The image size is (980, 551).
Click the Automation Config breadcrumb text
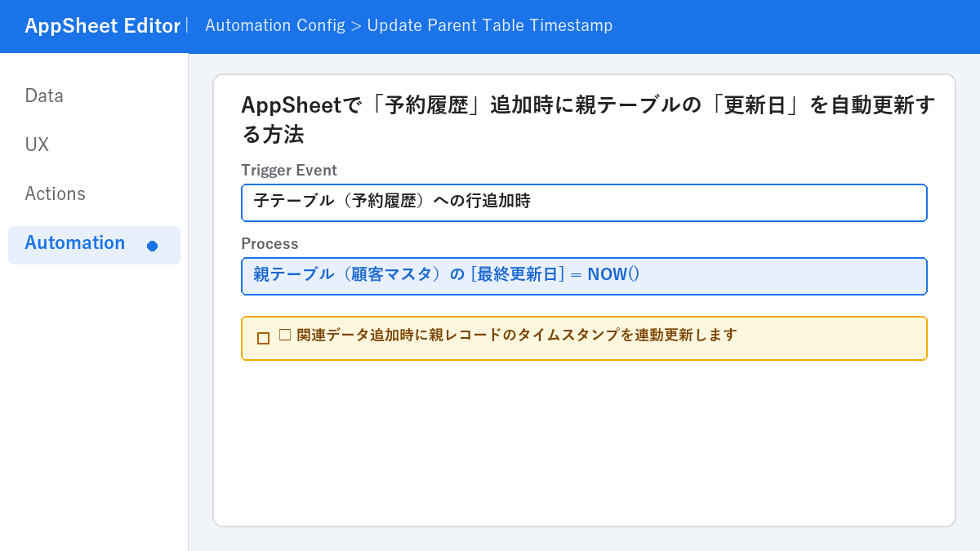(275, 25)
